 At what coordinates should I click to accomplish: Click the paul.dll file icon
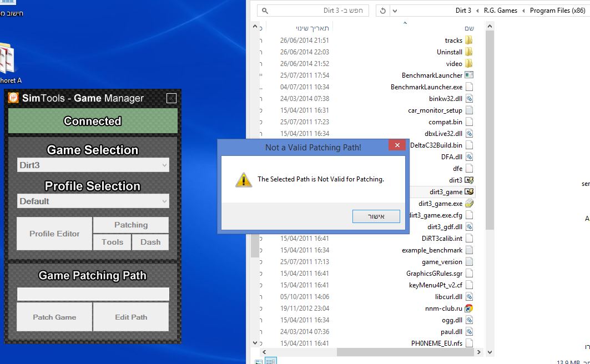469,331
